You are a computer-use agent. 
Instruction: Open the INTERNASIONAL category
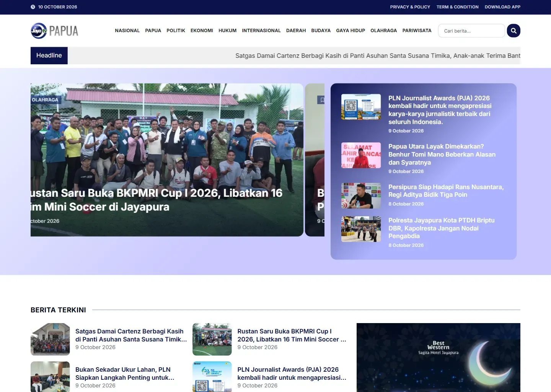261,31
